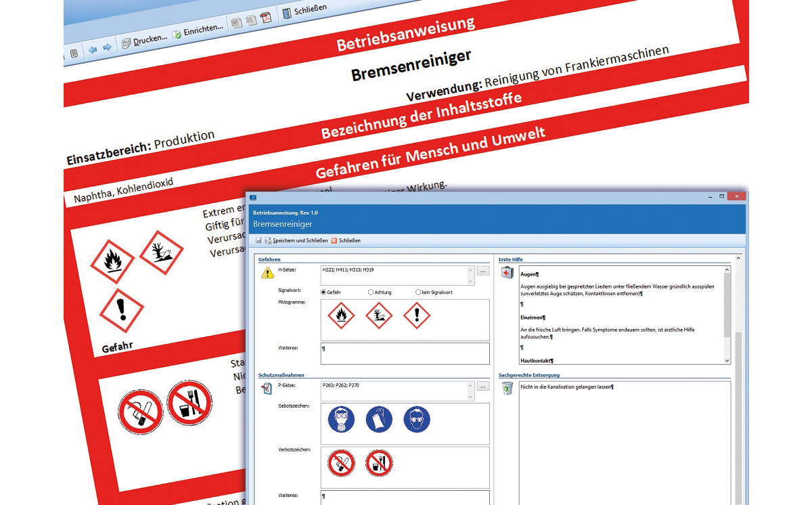The height and width of the screenshot is (505, 812).
Task: Click the yellow warning triangle Gefahren icon
Action: coord(267,273)
